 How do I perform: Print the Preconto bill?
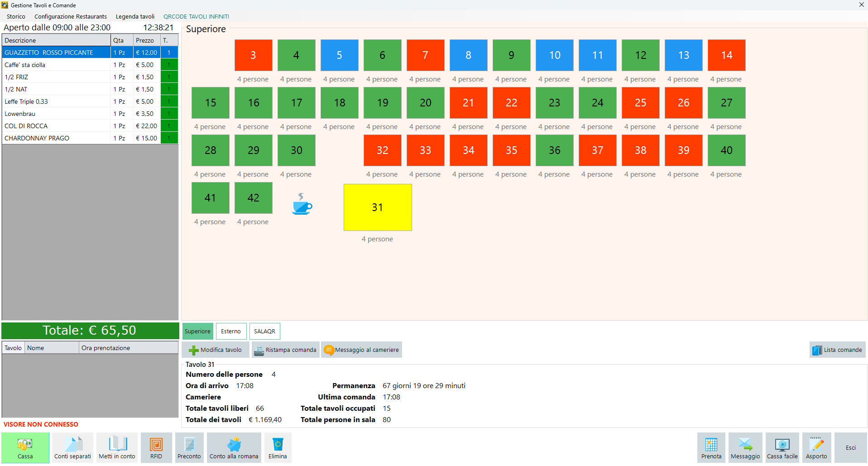click(189, 447)
